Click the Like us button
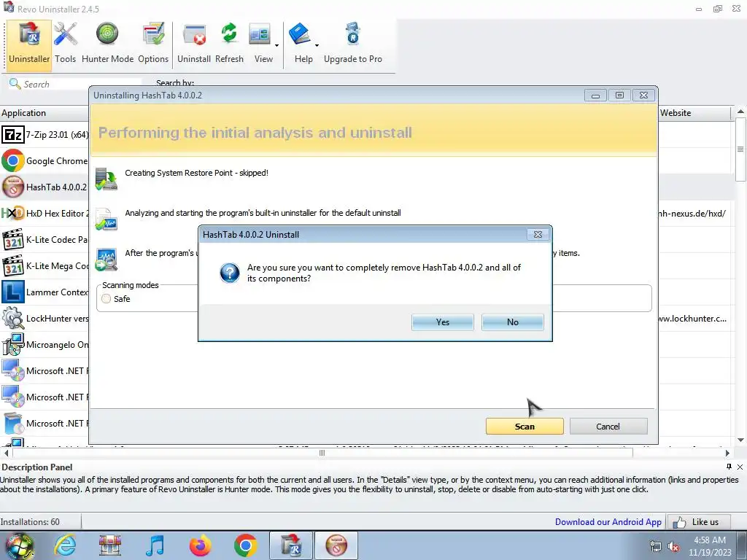This screenshot has height=560, width=747. coord(700,522)
